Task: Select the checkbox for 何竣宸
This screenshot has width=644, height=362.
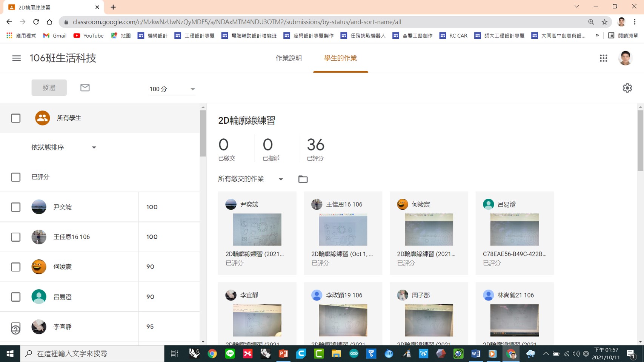Action: [16, 267]
